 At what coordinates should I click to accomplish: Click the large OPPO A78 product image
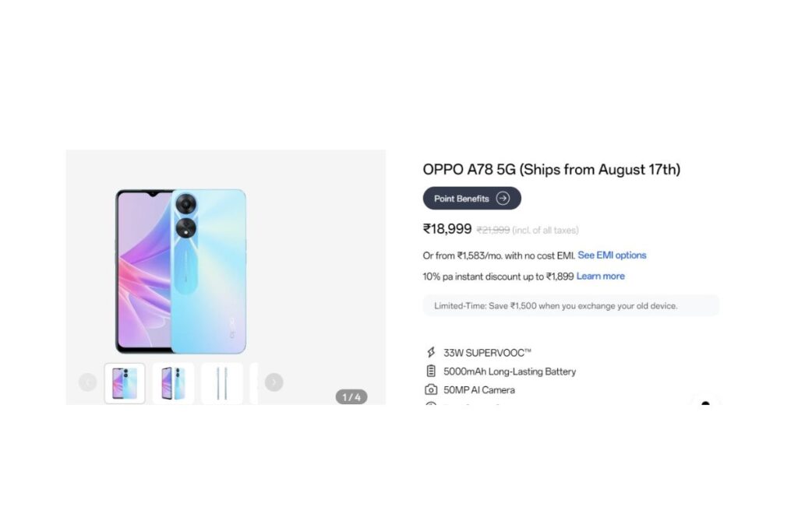pyautogui.click(x=181, y=271)
